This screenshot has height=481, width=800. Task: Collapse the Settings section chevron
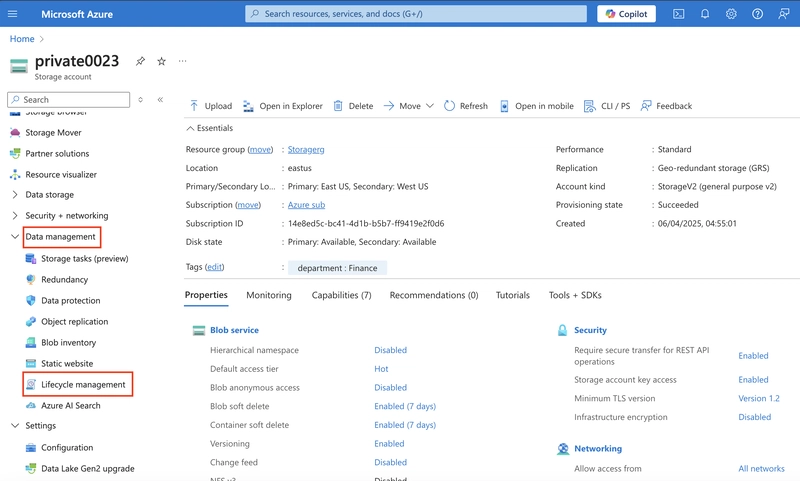coord(15,425)
